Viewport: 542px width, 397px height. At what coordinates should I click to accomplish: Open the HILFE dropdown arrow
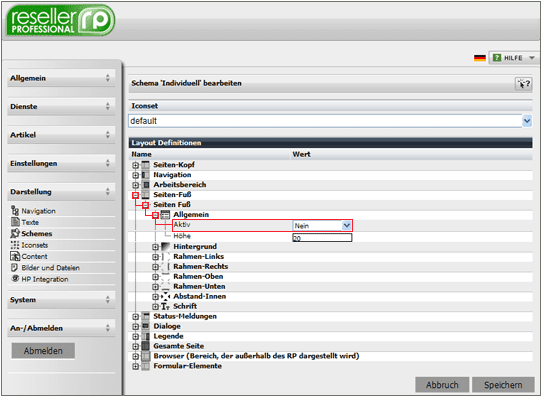pyautogui.click(x=532, y=58)
